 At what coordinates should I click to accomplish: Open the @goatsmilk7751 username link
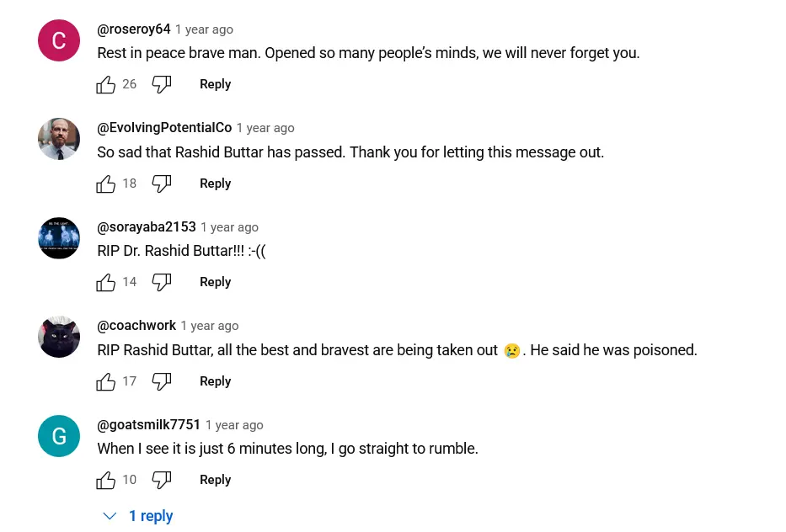148,425
